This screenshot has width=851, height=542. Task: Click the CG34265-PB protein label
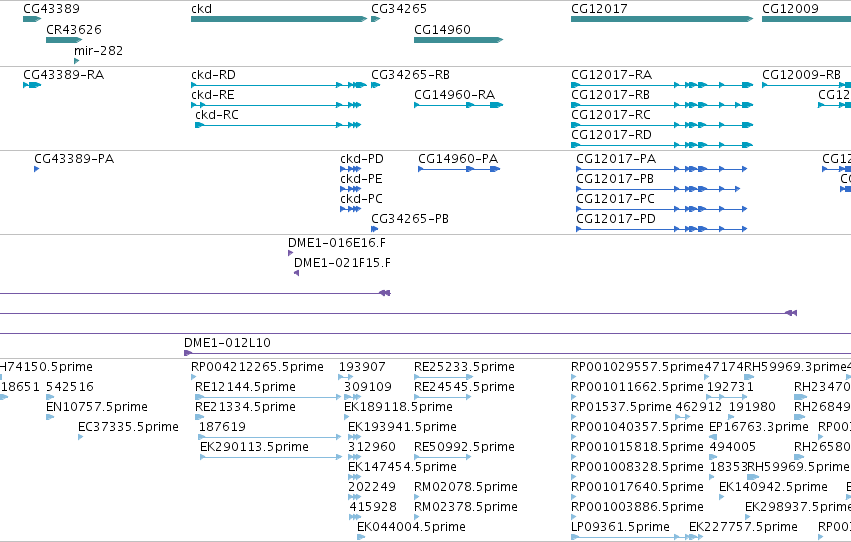click(x=410, y=219)
